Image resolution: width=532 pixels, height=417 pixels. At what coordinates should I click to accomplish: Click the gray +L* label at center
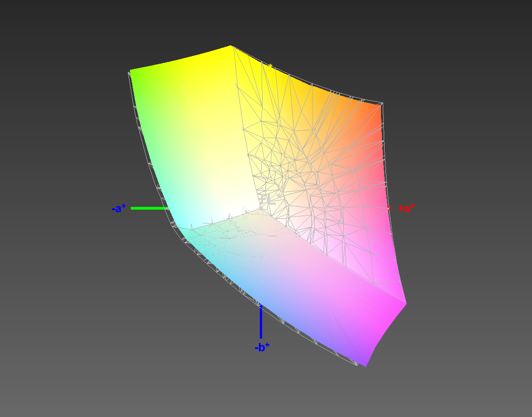(x=269, y=200)
